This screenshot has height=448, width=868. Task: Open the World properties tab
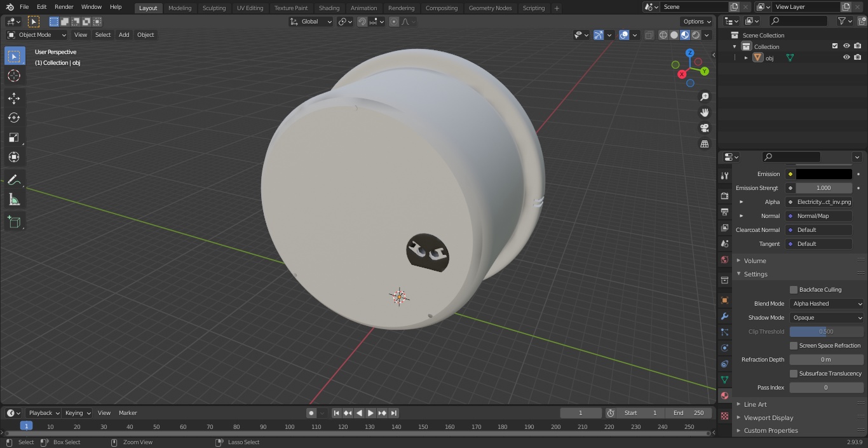724,259
